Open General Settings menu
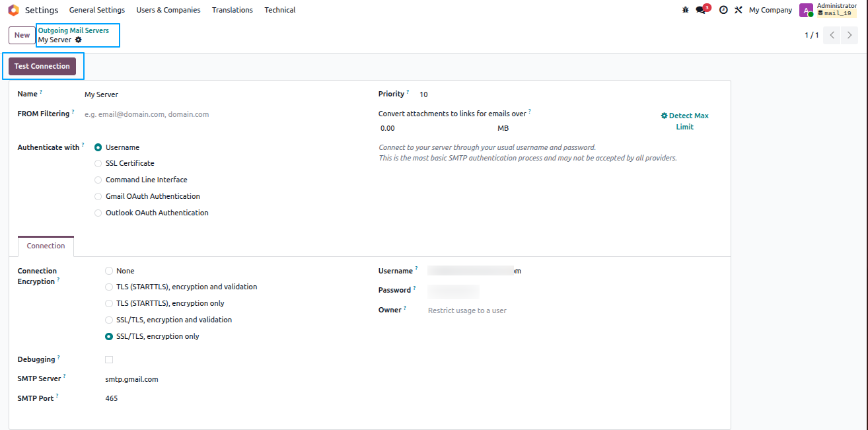868x430 pixels. coord(97,10)
